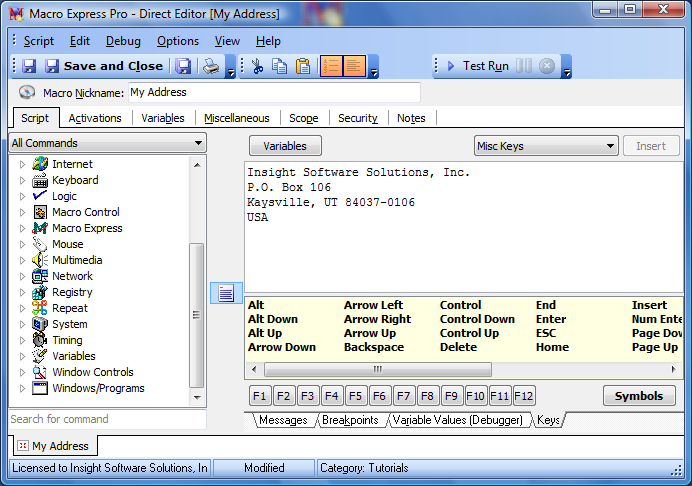Switch to the Messages bottom tab
692x486 pixels.
click(x=283, y=420)
